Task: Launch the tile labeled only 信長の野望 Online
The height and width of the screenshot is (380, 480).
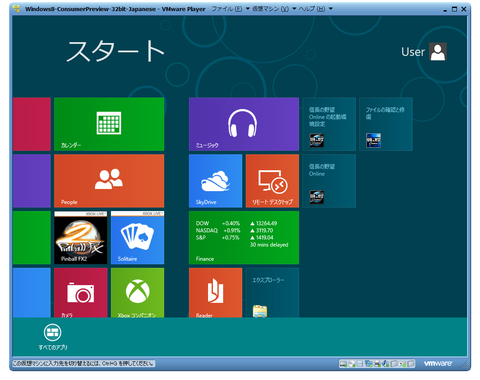Action: (329, 181)
